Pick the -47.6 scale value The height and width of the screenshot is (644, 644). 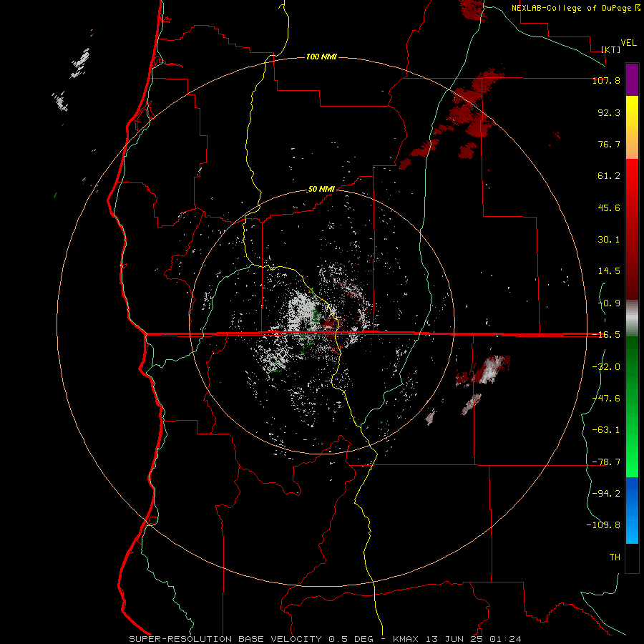pos(606,399)
